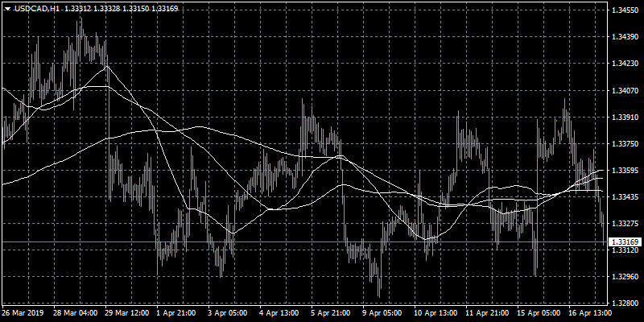This screenshot has width=644, height=322.
Task: Click the 3 Apr 05:00 time axis label
Action: coord(229,313)
